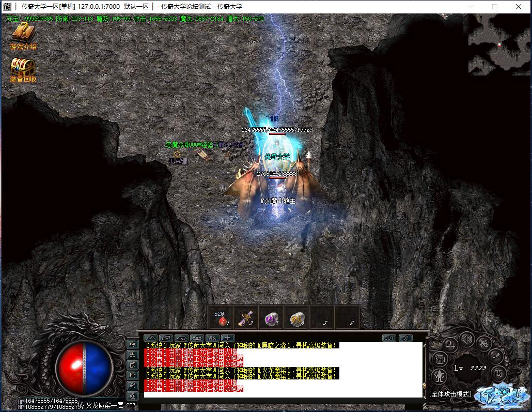This screenshot has width=532, height=412.
Task: Click the boss HP text 276808/288888
Action: pos(277,174)
